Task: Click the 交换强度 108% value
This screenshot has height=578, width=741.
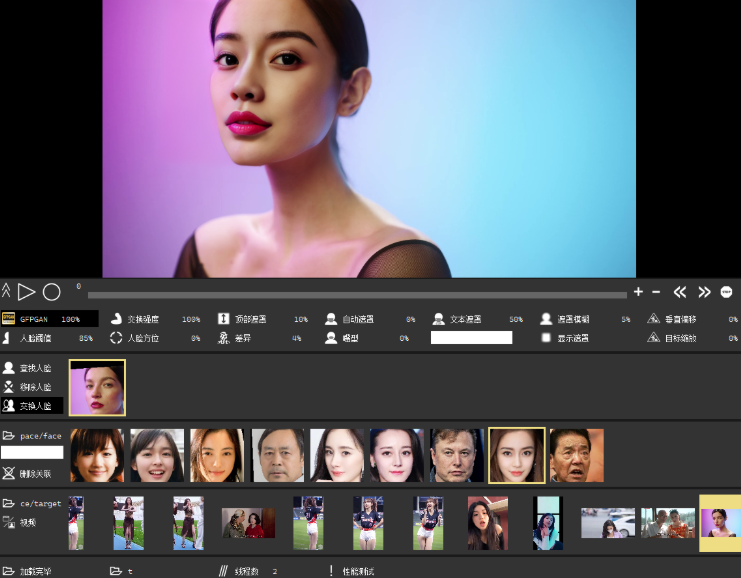Action: (191, 319)
